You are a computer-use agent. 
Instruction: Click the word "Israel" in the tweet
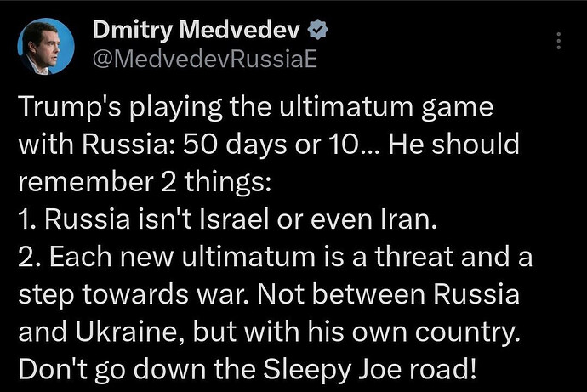(235, 219)
